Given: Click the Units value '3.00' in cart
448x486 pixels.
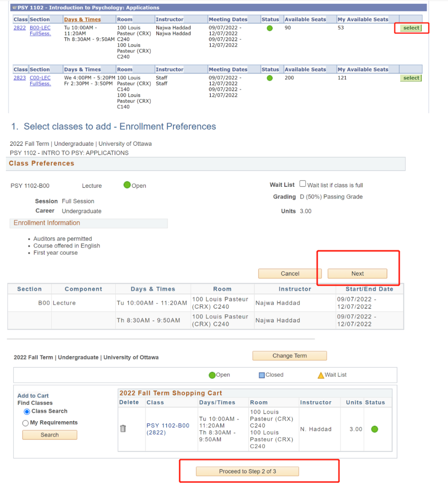Looking at the screenshot, I should 356,429.
